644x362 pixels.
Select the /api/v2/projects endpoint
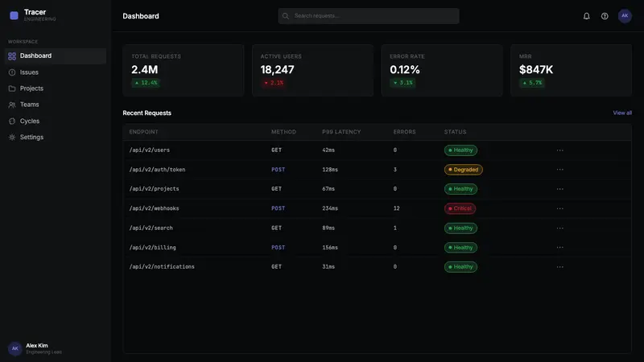(154, 189)
